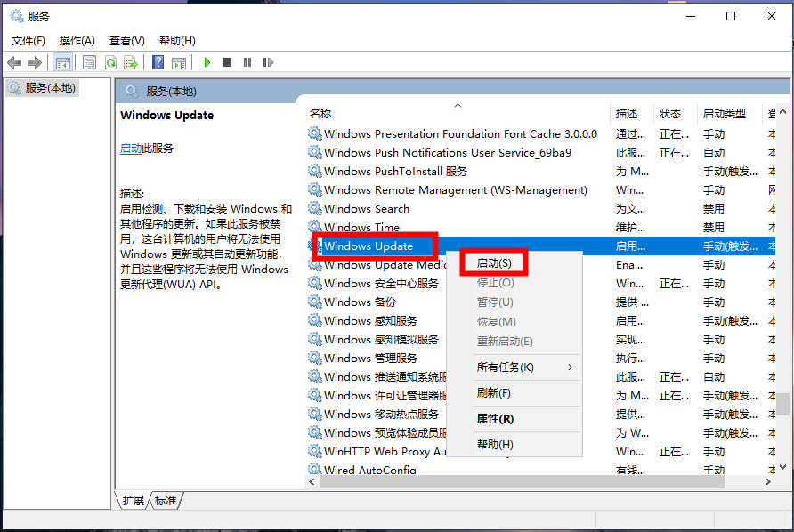This screenshot has height=532, width=794.
Task: Click the Pause Service toolbar button
Action: [247, 63]
